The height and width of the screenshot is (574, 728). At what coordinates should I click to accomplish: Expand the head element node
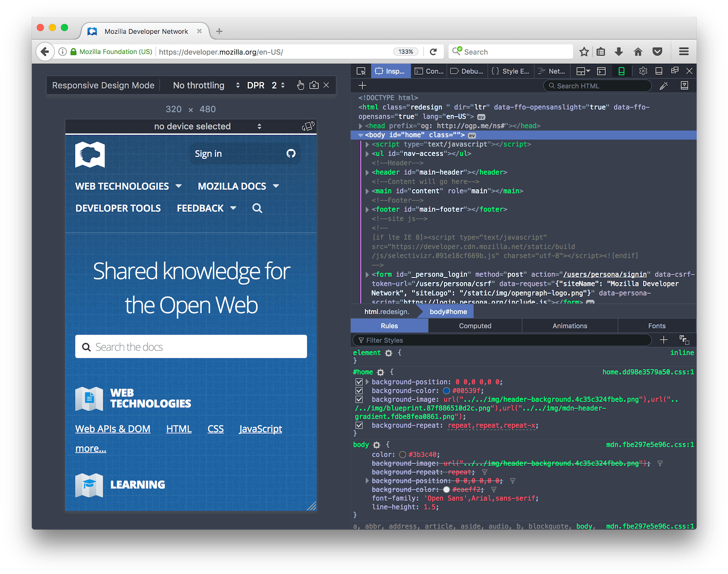coord(361,126)
